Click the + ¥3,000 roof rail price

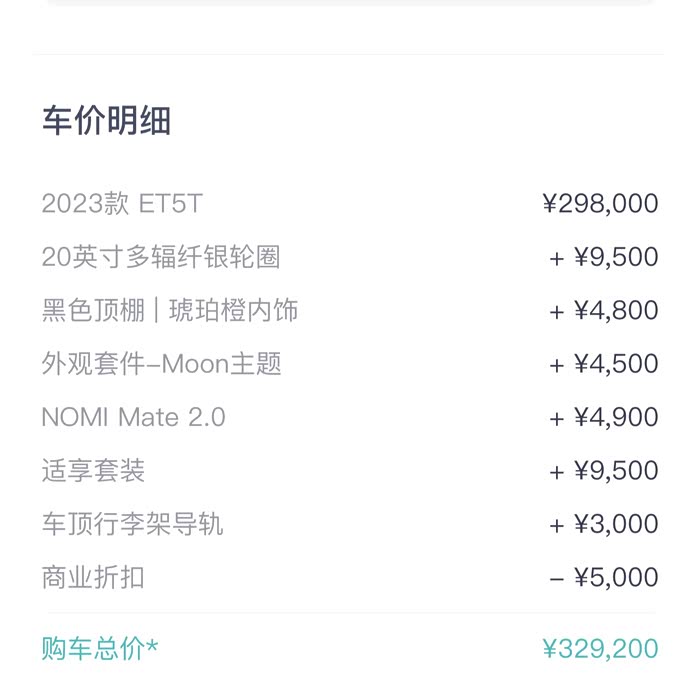pyautogui.click(x=603, y=524)
